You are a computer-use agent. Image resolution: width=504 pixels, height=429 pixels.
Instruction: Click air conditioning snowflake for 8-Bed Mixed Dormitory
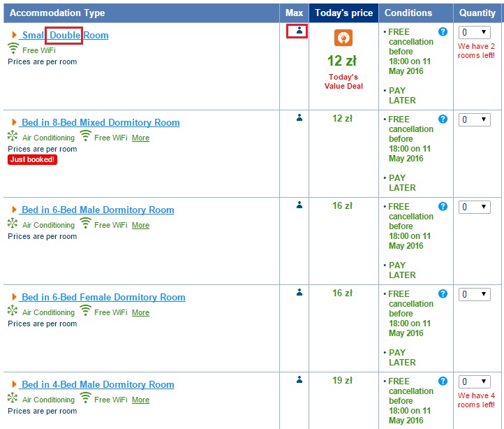click(13, 136)
